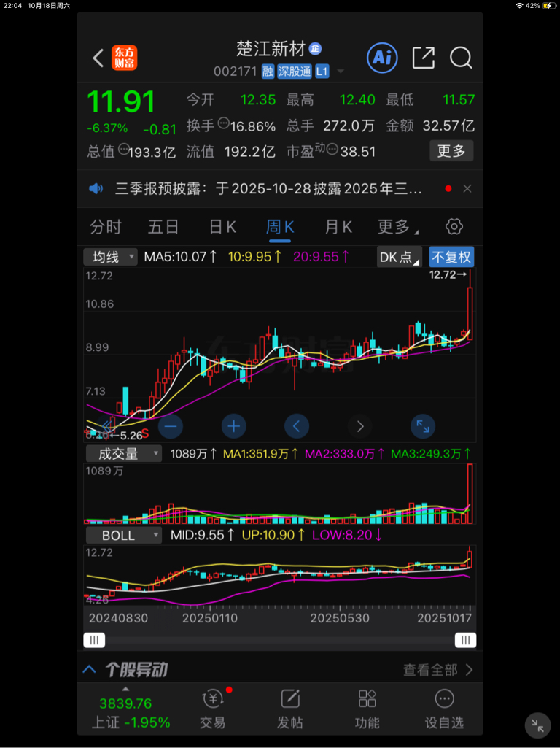Open 查看全部 link
This screenshot has height=748, width=560.
click(438, 670)
